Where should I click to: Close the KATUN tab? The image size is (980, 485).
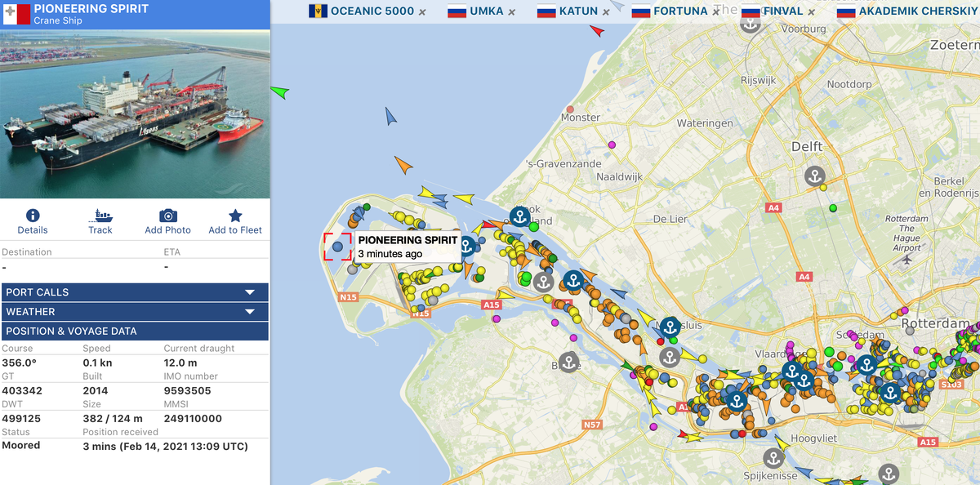tap(606, 12)
